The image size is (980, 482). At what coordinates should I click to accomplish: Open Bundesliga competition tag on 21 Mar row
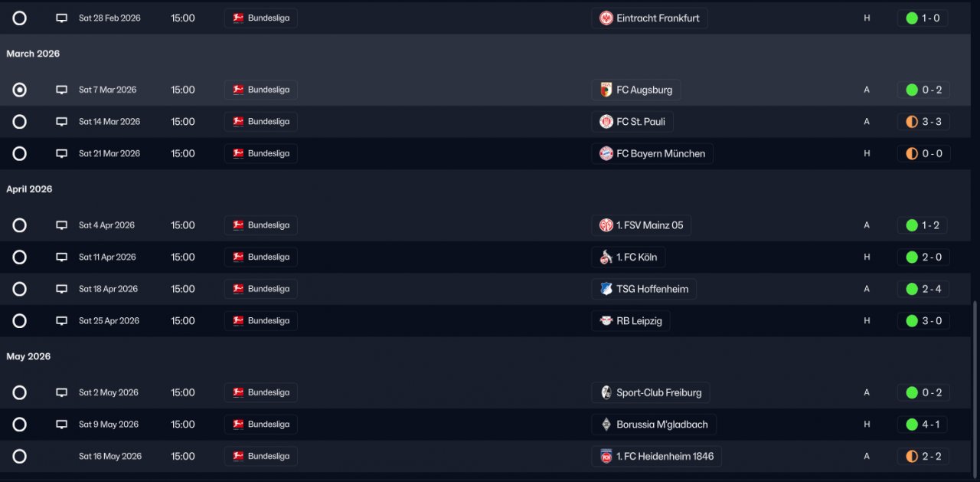pyautogui.click(x=261, y=154)
